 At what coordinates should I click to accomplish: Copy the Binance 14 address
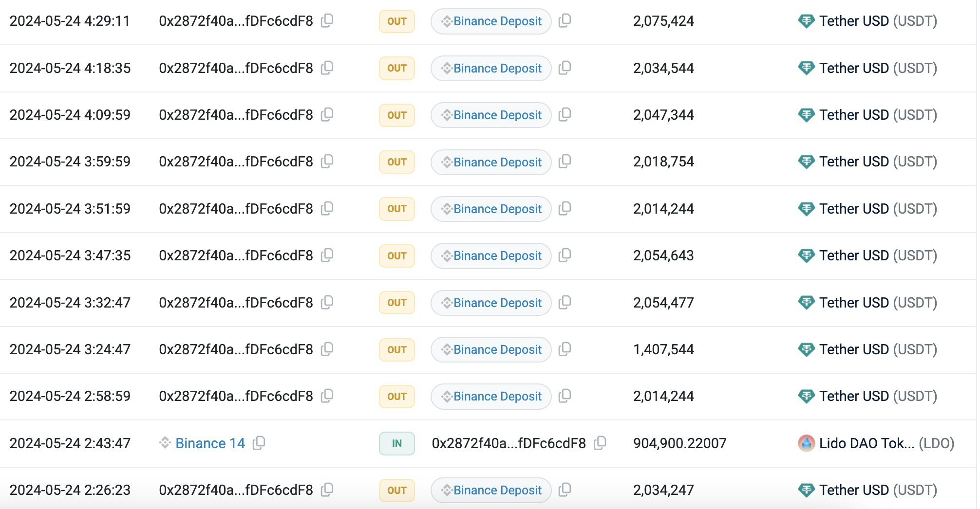[x=259, y=443]
